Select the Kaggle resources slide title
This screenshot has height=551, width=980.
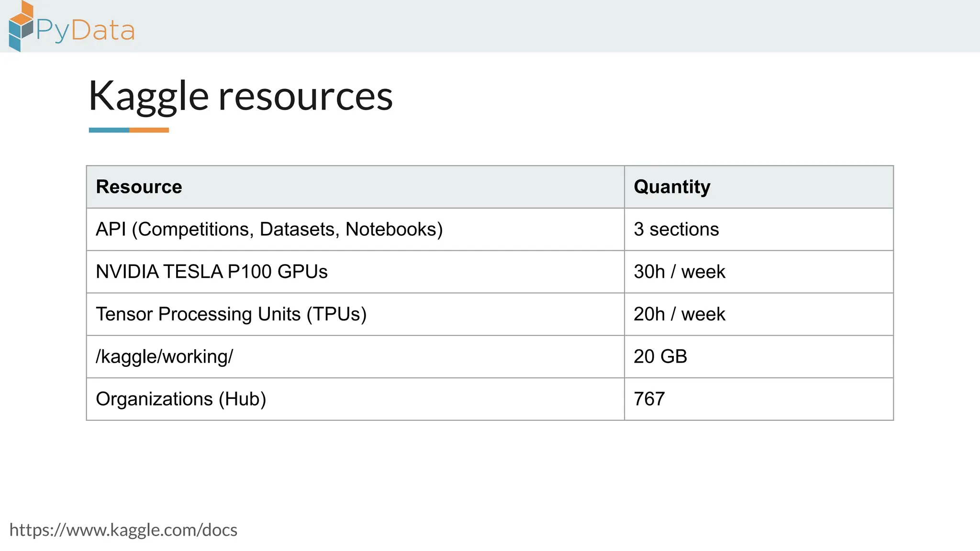point(241,96)
